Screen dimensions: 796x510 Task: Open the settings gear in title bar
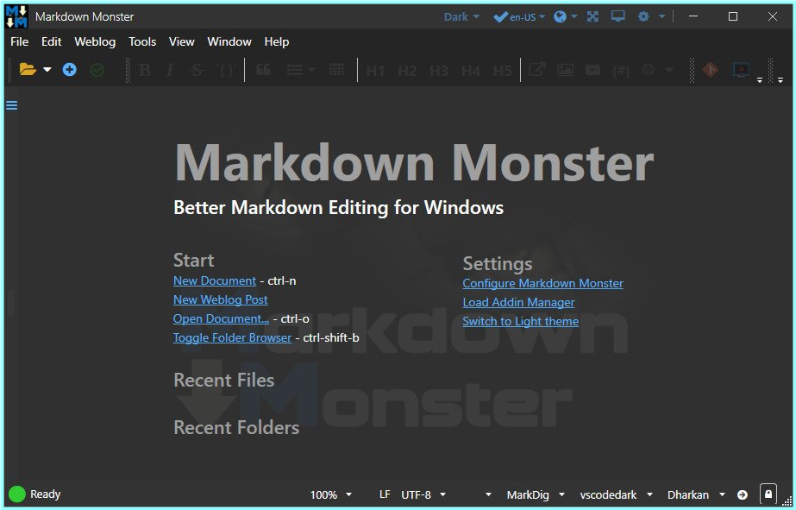(644, 17)
